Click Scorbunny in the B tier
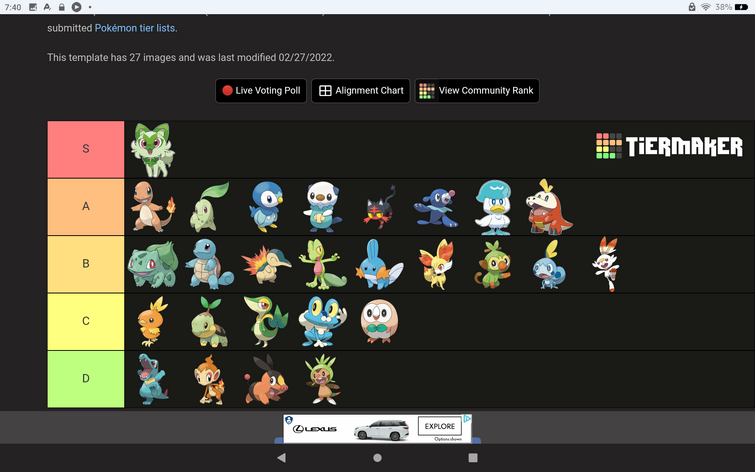The height and width of the screenshot is (472, 755). click(606, 264)
